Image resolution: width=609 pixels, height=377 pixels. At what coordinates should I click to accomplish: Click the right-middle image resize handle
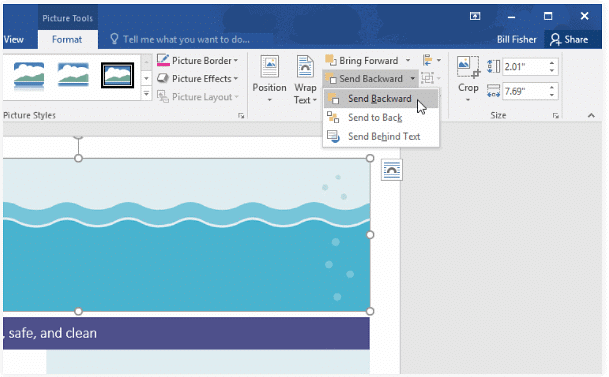pos(370,235)
